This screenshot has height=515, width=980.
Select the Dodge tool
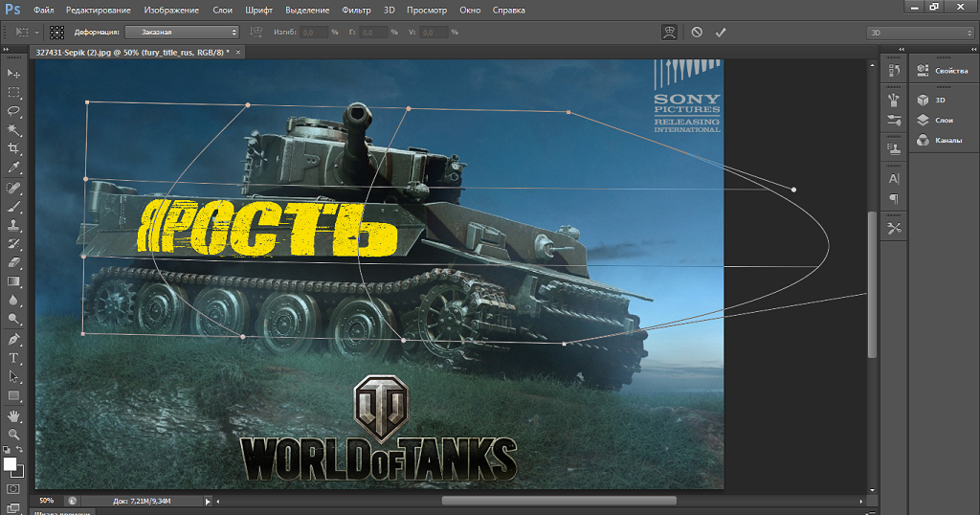[x=13, y=319]
